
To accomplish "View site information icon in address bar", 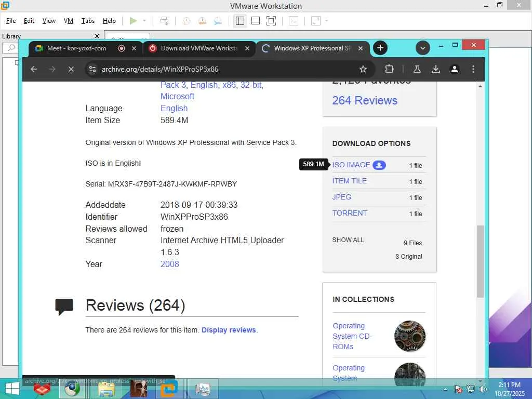I will 92,69.
